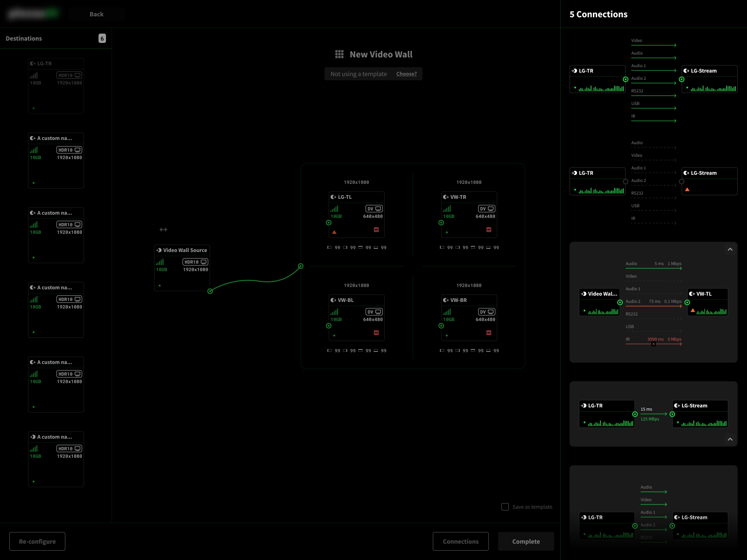Click the DV display icon on VW-TR
The height and width of the screenshot is (560, 747).
point(486,209)
